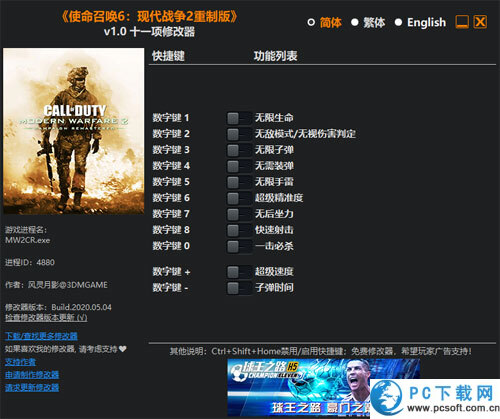This screenshot has width=500, height=419.
Task: Click hotkey label 数字键 -
Action: pyautogui.click(x=170, y=288)
